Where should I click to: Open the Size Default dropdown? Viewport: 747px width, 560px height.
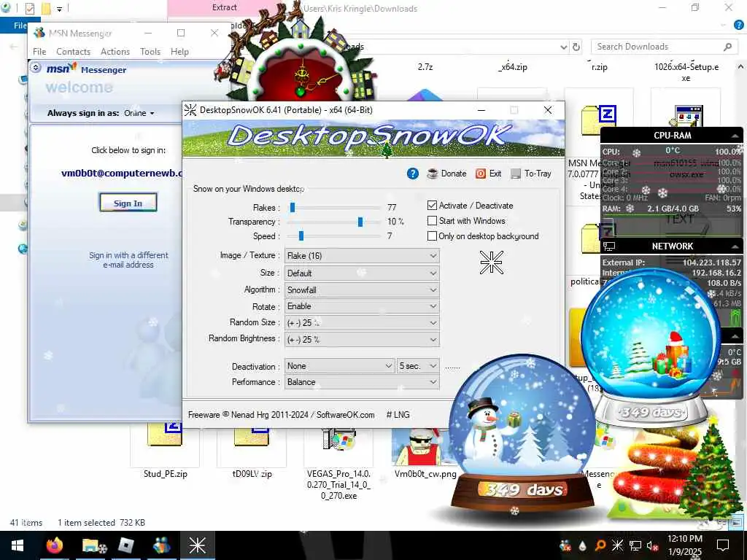pos(362,273)
